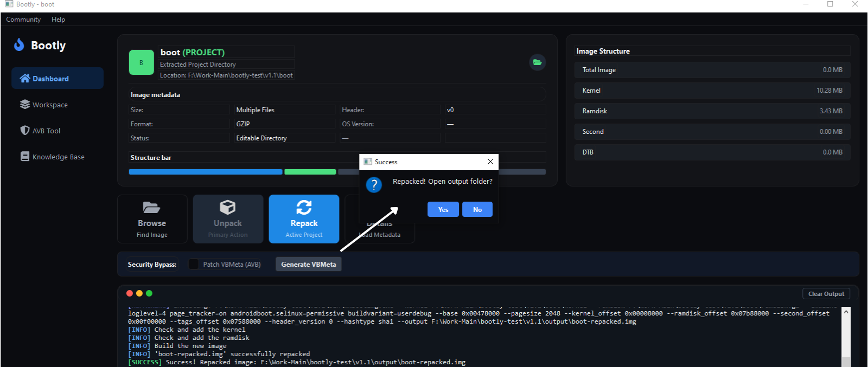Click the Bootly flame logo icon
This screenshot has width=868, height=367.
click(x=19, y=45)
